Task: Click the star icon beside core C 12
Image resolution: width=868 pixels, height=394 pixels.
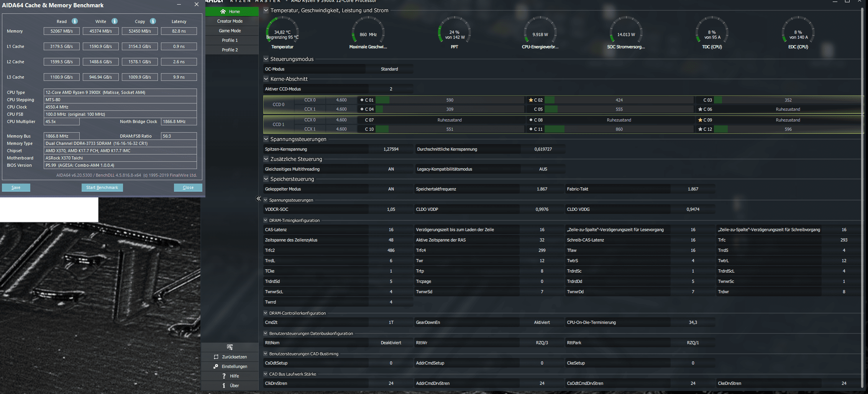Action: 700,129
